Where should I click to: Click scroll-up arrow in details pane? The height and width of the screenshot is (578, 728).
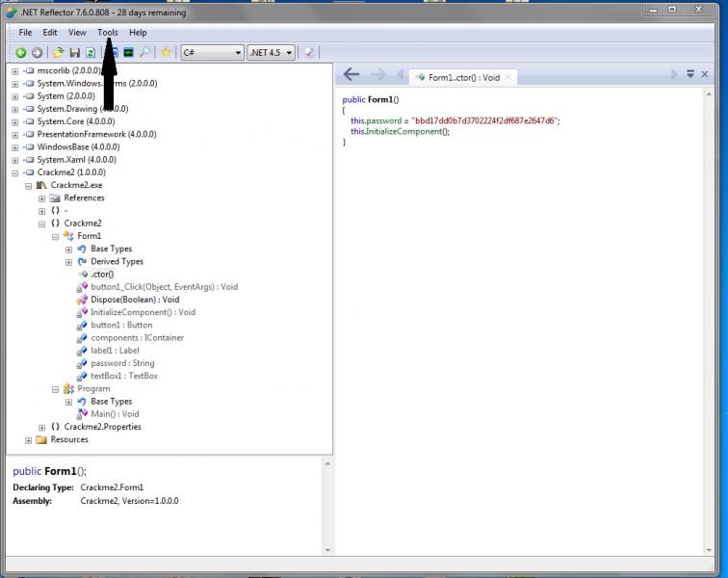(327, 463)
